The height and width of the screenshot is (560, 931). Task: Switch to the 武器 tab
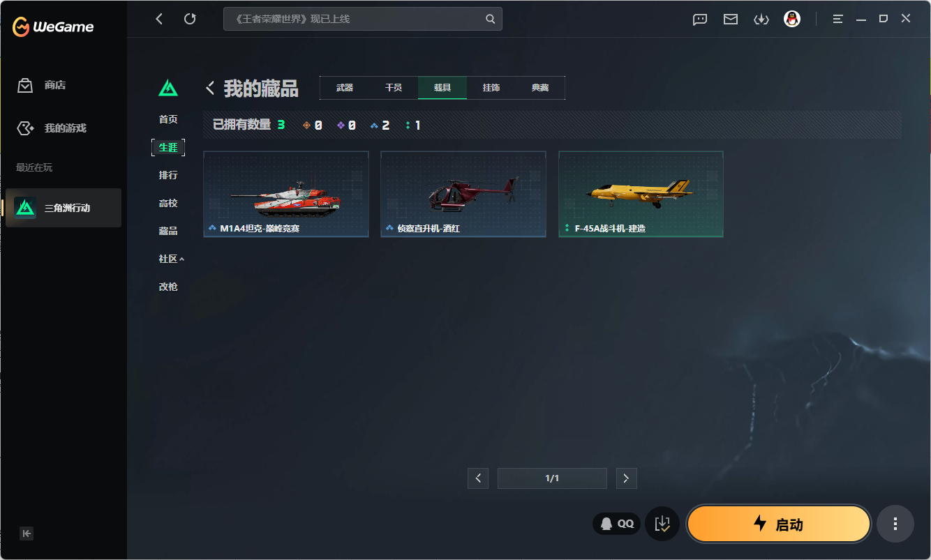pos(345,88)
